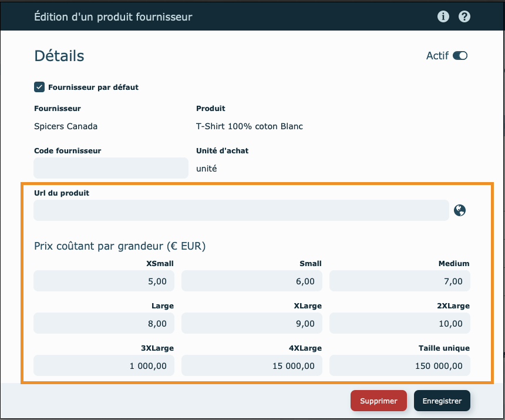Click the Spicers Canada supplier name
The width and height of the screenshot is (505, 420).
(x=66, y=126)
